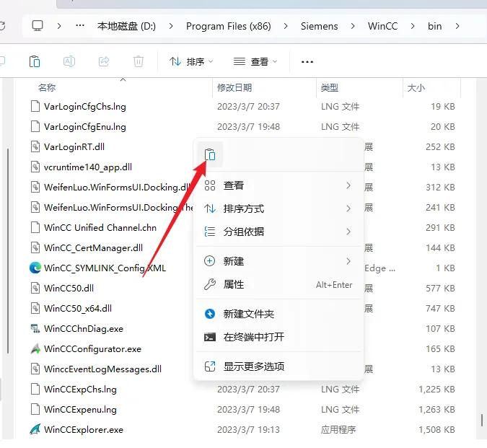Open the toolbar more options ellipsis
This screenshot has height=448, width=487.
[x=307, y=62]
